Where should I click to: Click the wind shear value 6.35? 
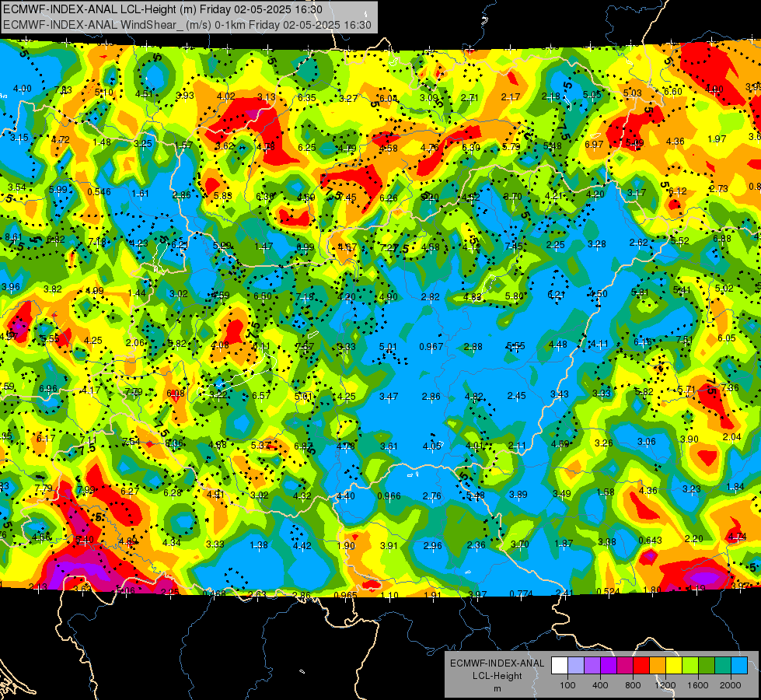pyautogui.click(x=307, y=98)
